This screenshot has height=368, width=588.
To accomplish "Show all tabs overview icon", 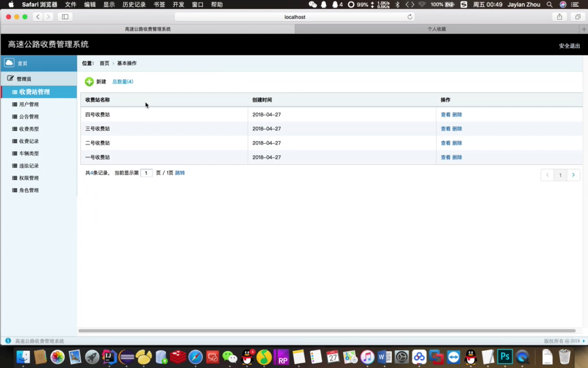I will pos(578,17).
